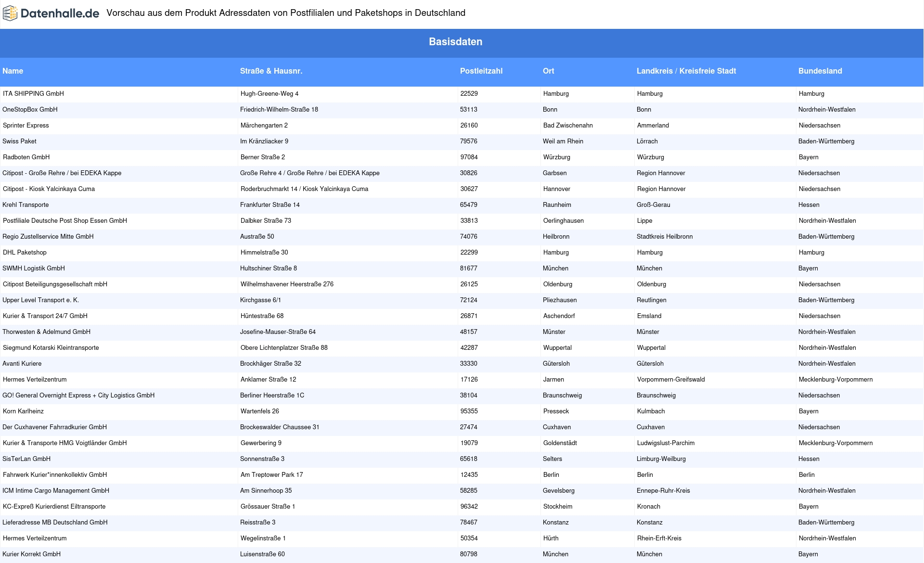Select the OneStopBox GmbH name cell
The height and width of the screenshot is (563, 924).
pos(30,109)
